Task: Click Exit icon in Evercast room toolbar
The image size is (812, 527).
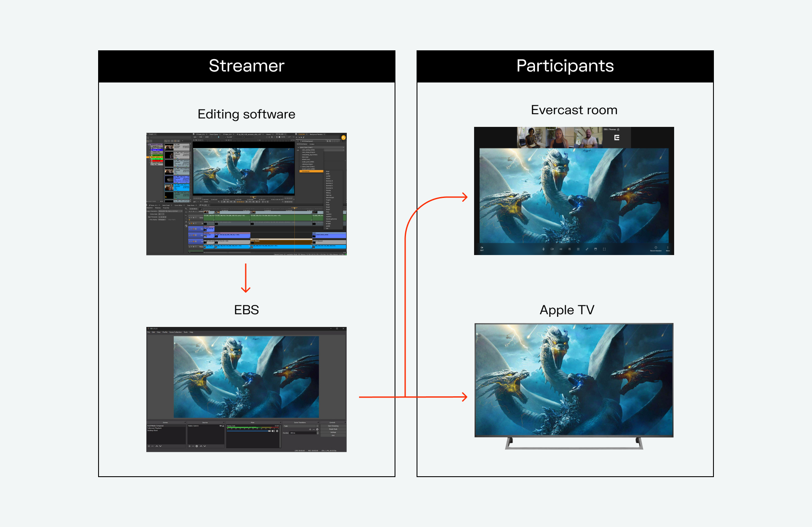Action: (482, 248)
